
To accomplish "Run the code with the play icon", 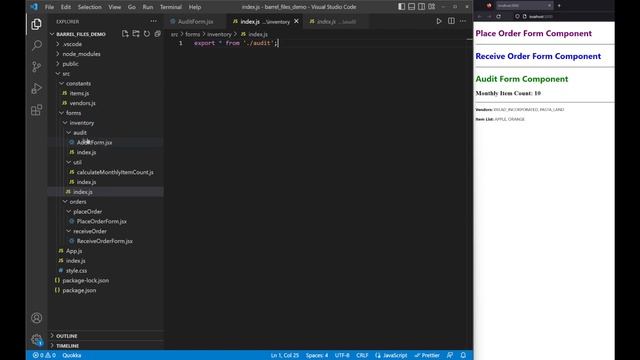I will click(x=439, y=21).
